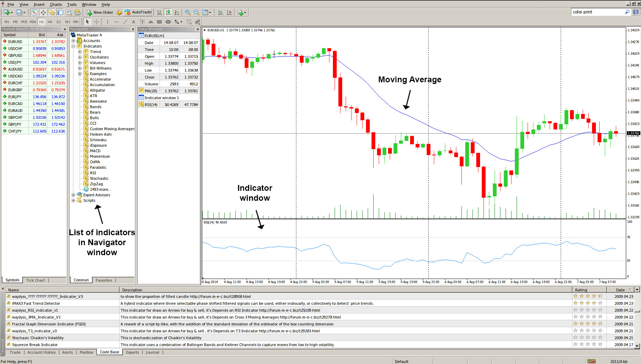
Task: Select the Crosshair tool
Action: point(96,22)
